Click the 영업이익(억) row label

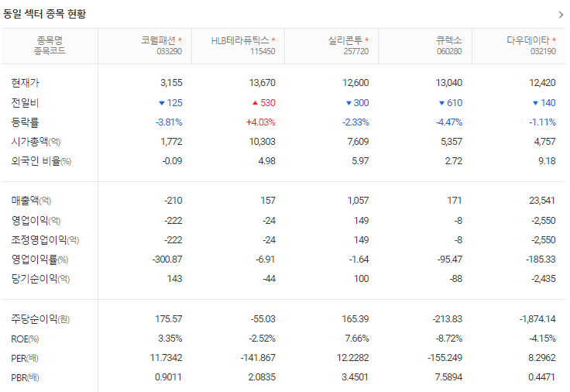36,220
